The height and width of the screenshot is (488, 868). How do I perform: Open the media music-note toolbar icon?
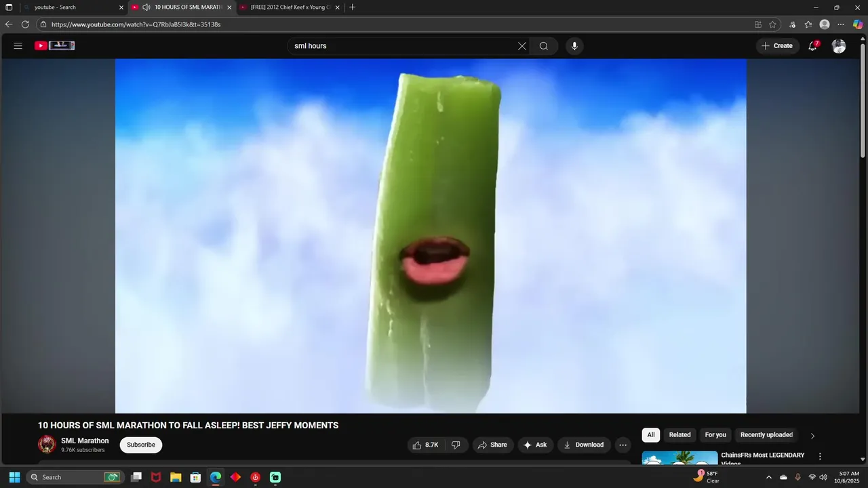[x=792, y=24]
